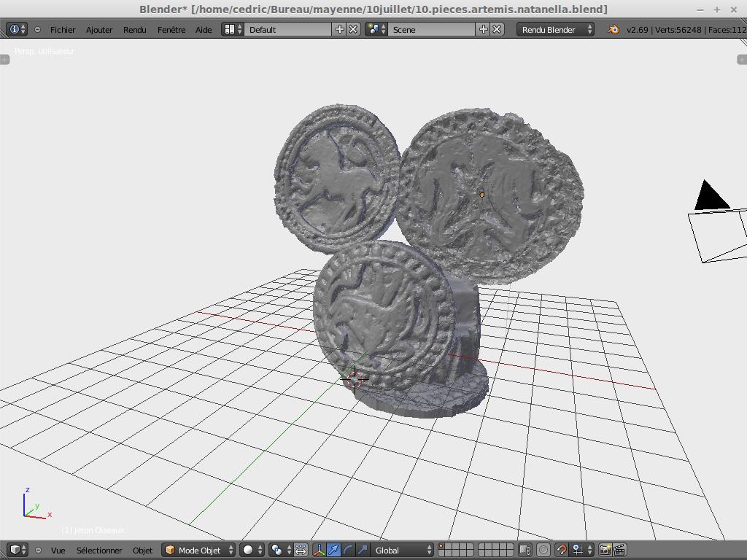Select the translate manipulator arrow icon
Viewport: 747px width, 560px height.
point(333,550)
